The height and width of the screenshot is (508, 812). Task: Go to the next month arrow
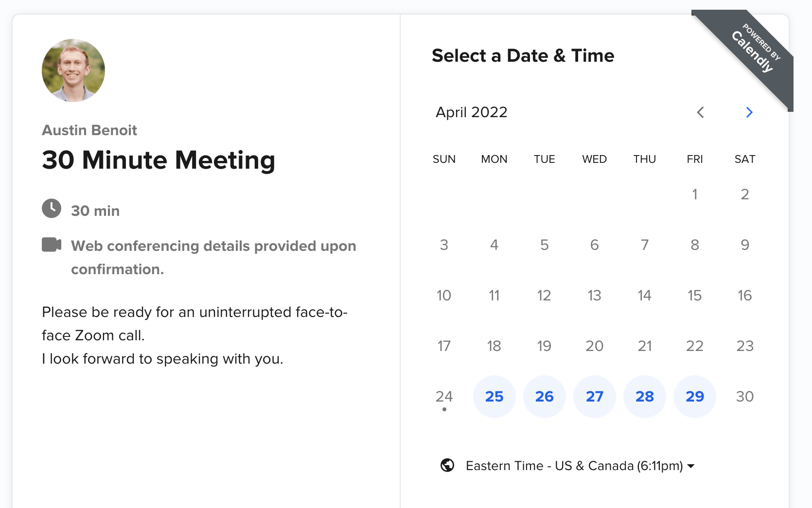749,113
